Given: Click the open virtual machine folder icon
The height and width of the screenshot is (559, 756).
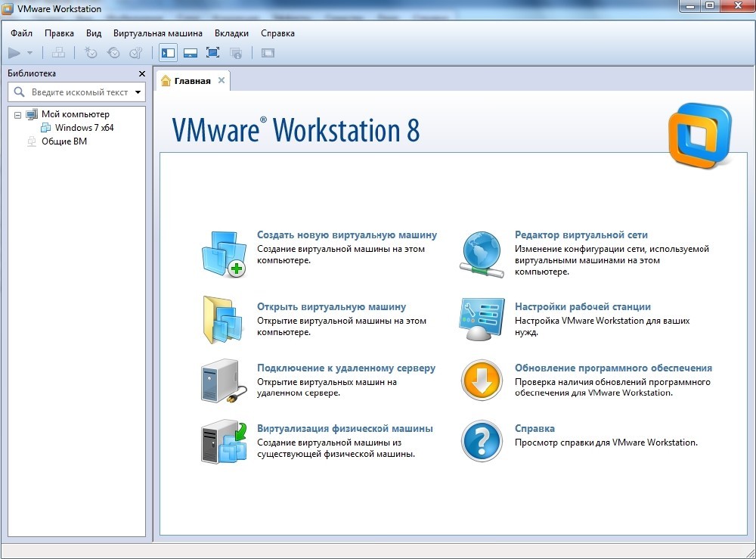Looking at the screenshot, I should click(x=223, y=320).
